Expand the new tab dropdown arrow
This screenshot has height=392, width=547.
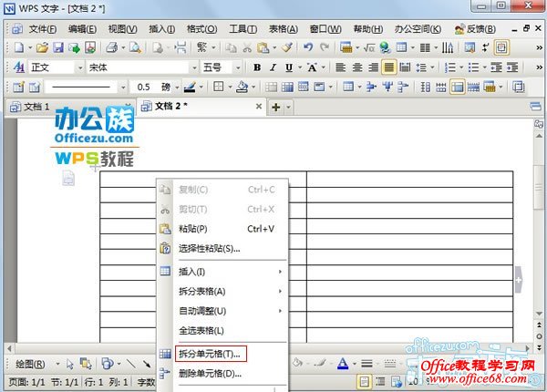coord(288,107)
